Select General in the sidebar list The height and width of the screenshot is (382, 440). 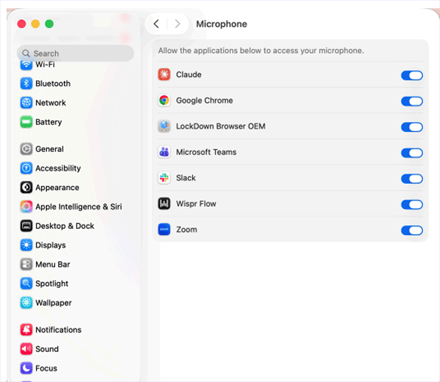tap(50, 149)
